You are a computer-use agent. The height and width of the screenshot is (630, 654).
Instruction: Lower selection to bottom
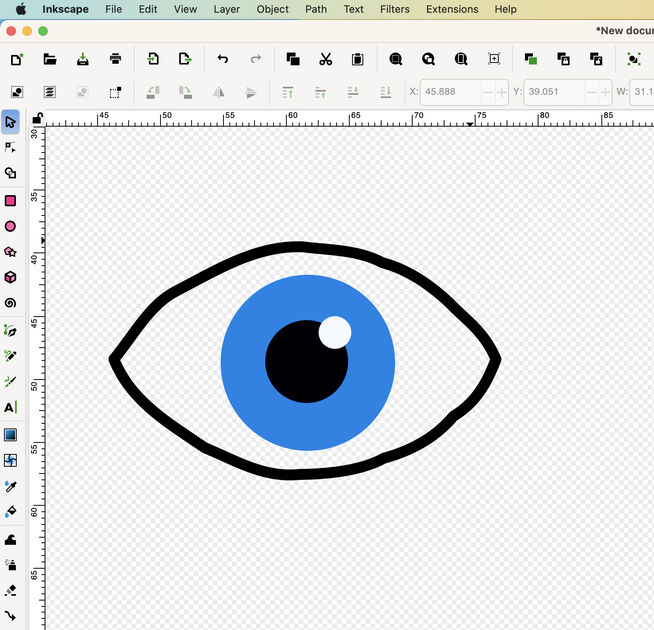tap(386, 92)
